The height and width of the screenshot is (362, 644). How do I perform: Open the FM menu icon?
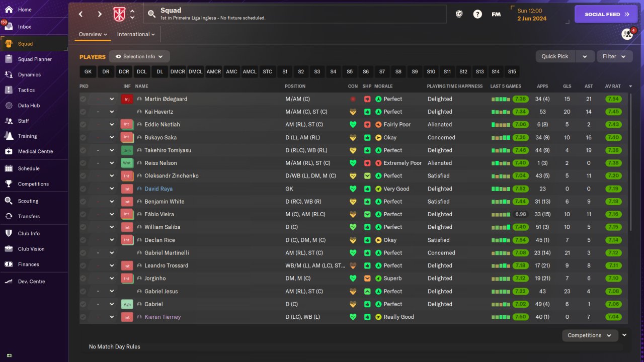pos(496,14)
